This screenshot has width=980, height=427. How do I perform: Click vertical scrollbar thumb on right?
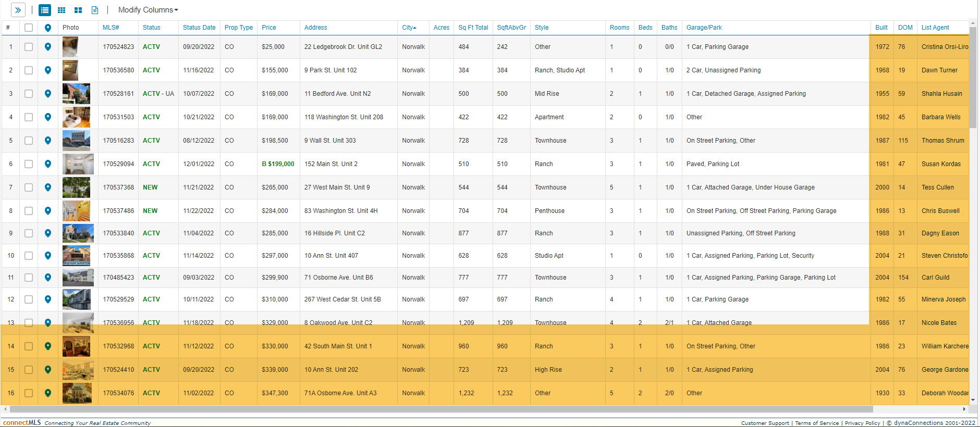[x=973, y=78]
